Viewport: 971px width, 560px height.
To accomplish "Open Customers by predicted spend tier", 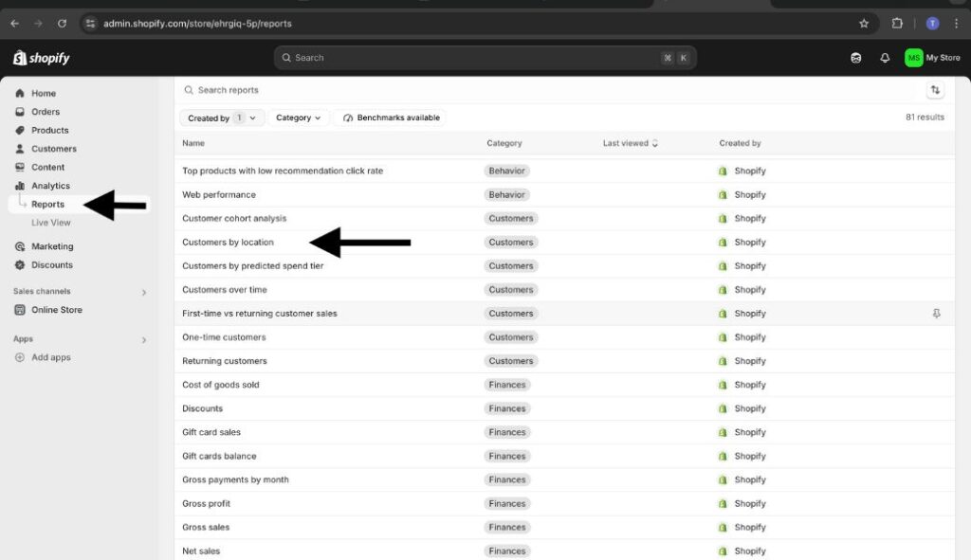I will pos(252,266).
